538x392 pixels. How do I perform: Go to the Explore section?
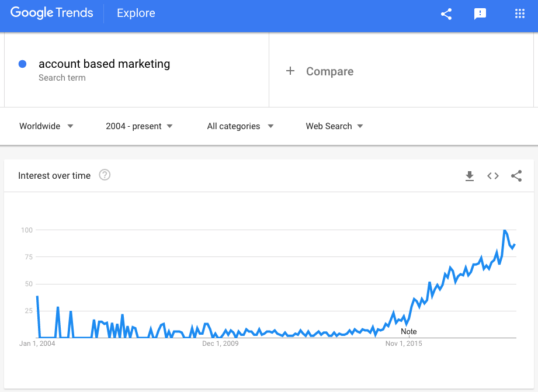pyautogui.click(x=136, y=13)
